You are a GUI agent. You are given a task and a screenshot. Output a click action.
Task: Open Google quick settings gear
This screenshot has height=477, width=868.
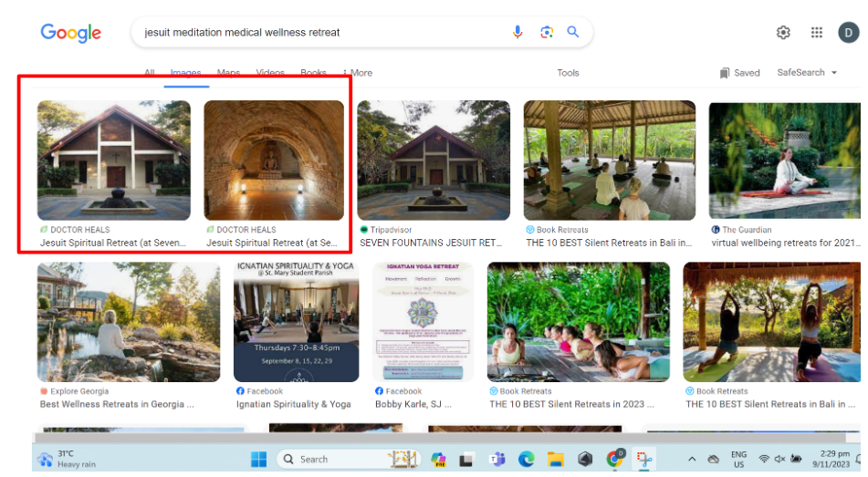point(783,33)
